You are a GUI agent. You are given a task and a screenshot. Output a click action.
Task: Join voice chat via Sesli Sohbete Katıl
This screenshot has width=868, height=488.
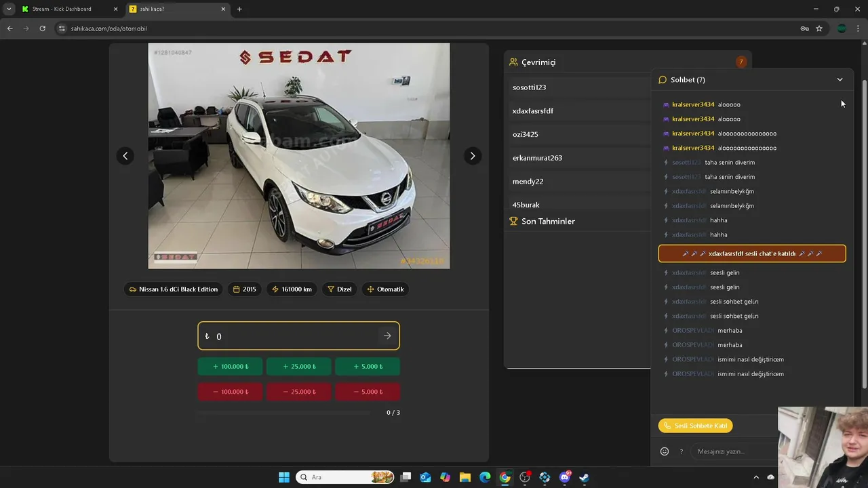[x=695, y=426]
